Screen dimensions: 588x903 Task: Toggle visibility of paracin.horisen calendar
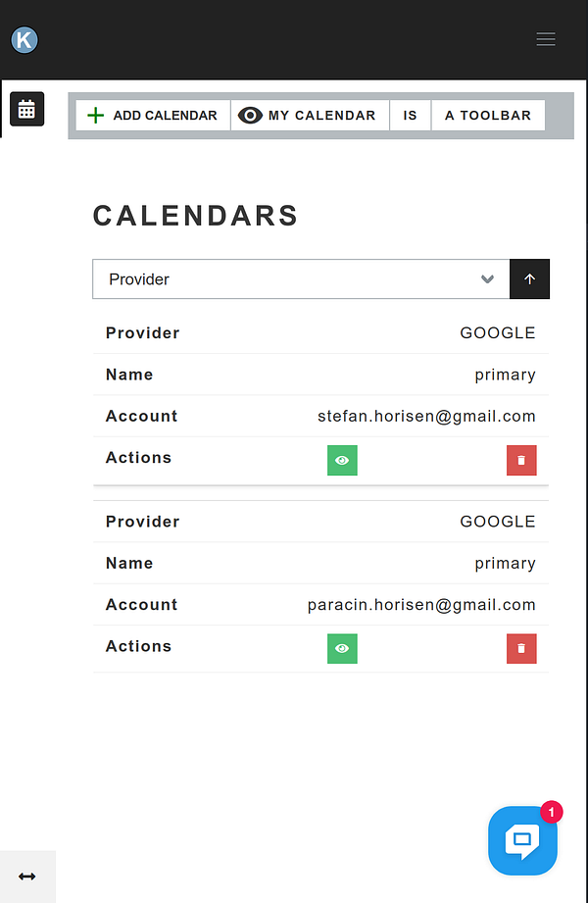(342, 648)
